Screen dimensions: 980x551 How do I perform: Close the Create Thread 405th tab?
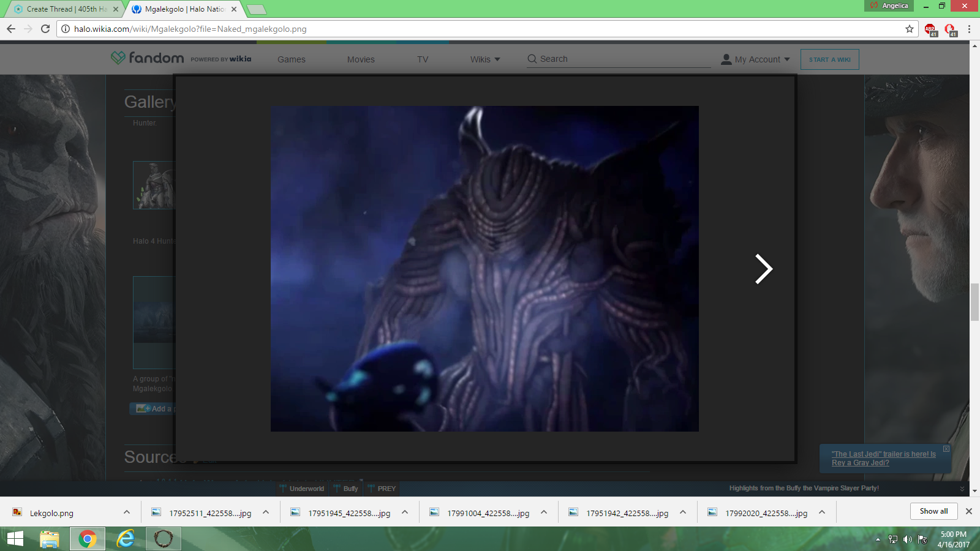click(116, 9)
